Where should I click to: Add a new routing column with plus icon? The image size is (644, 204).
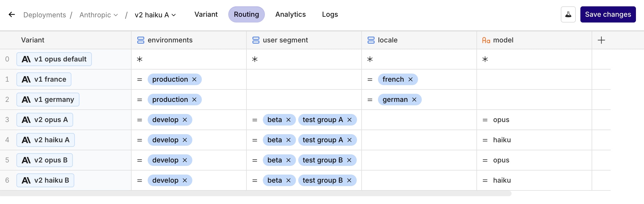(601, 40)
